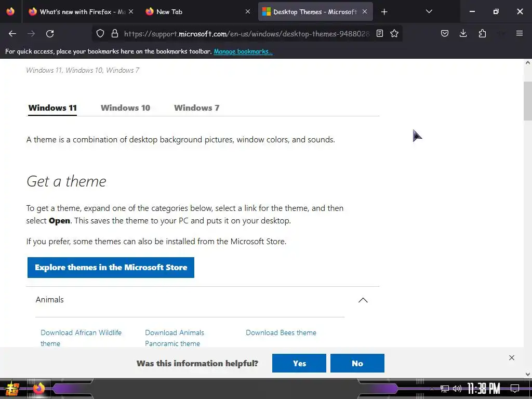This screenshot has width=532, height=399.
Task: Open the network icon in system tray
Action: (445, 389)
